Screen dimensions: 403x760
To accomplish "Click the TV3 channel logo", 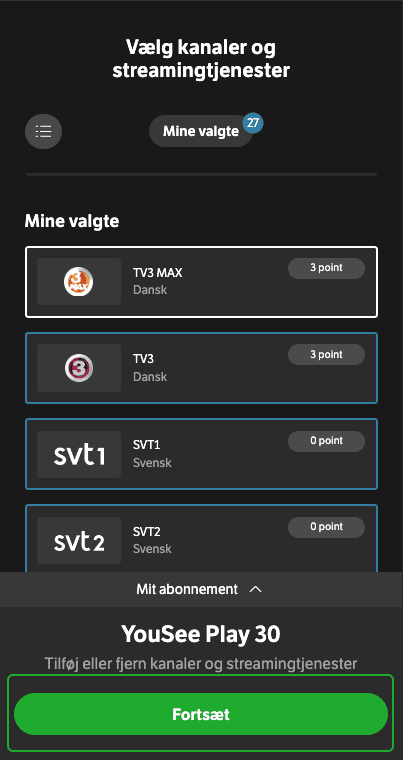I will [x=79, y=368].
